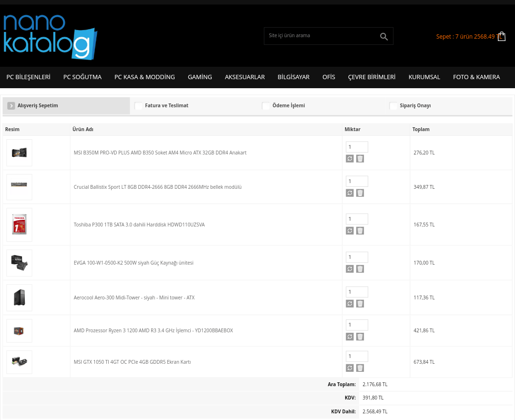515x420 pixels.
Task: Select the Alışveriş Sepetim step tab
Action: pyautogui.click(x=66, y=105)
